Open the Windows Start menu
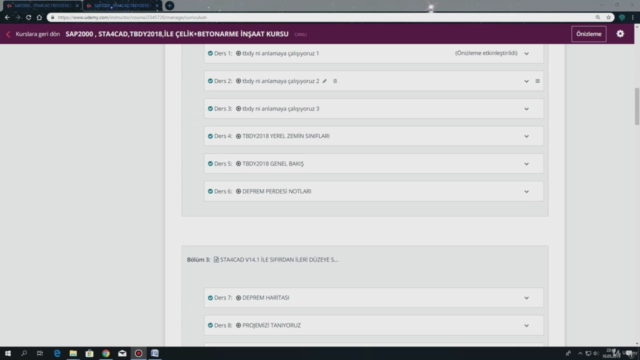 (x=8, y=353)
